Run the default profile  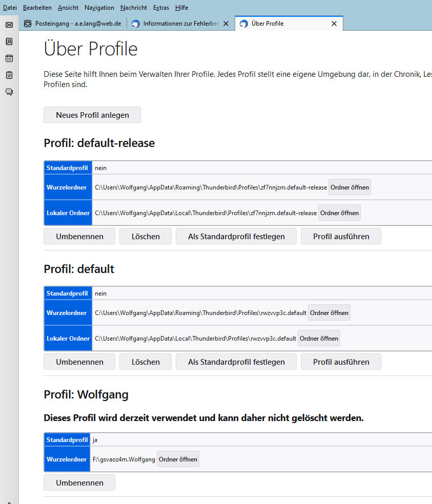click(x=341, y=362)
